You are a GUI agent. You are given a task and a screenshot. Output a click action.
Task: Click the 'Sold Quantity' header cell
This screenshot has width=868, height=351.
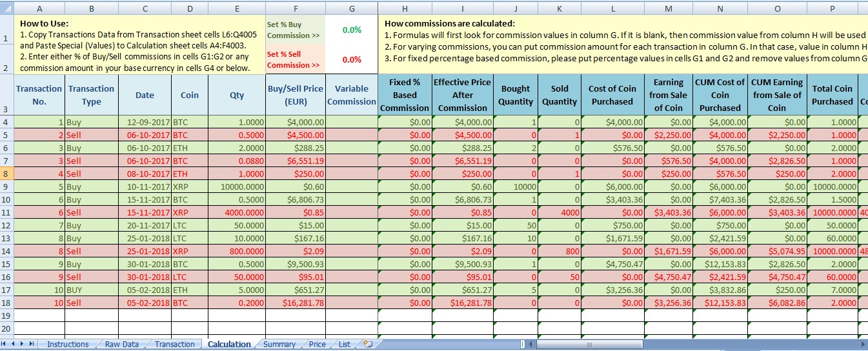tap(560, 95)
